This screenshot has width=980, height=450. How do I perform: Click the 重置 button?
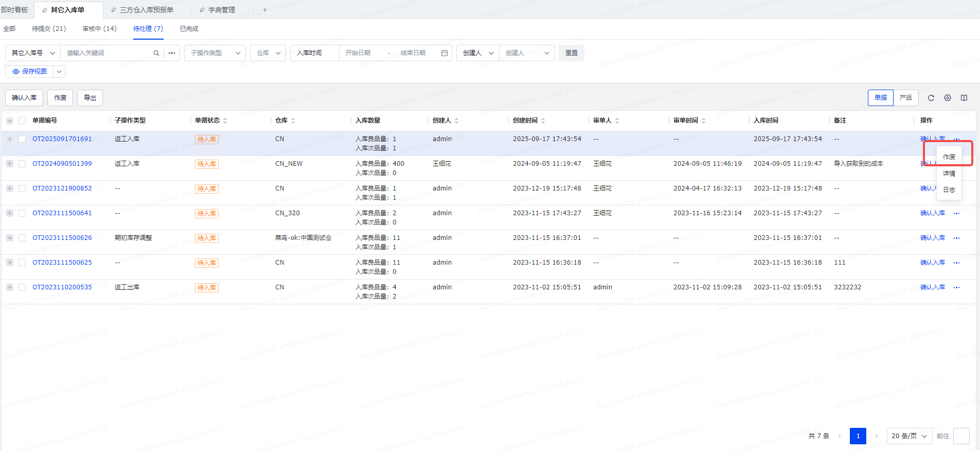pyautogui.click(x=571, y=53)
